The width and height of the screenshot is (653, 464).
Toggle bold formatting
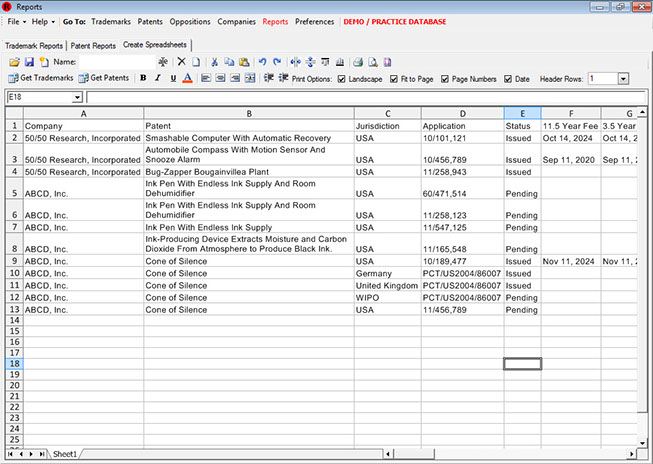tap(143, 78)
